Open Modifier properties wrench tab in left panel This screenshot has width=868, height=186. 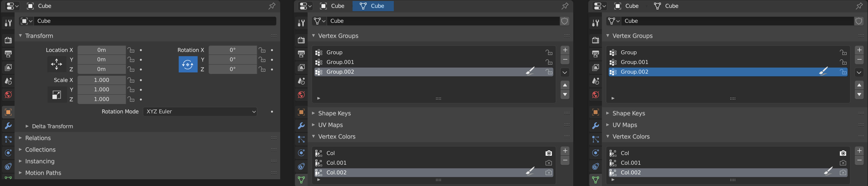pyautogui.click(x=8, y=125)
